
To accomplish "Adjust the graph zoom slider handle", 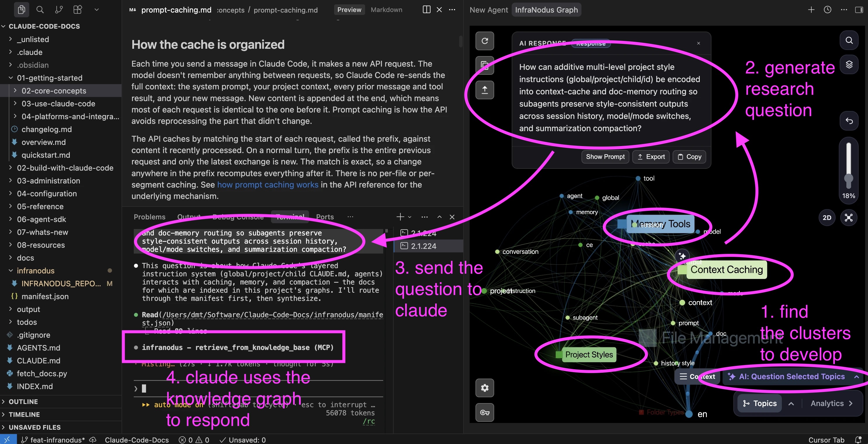I will (848, 179).
